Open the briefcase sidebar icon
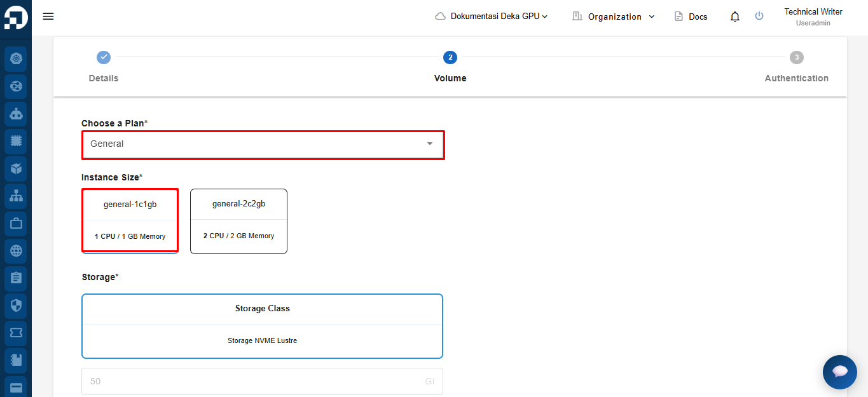Image resolution: width=868 pixels, height=397 pixels. (x=16, y=224)
